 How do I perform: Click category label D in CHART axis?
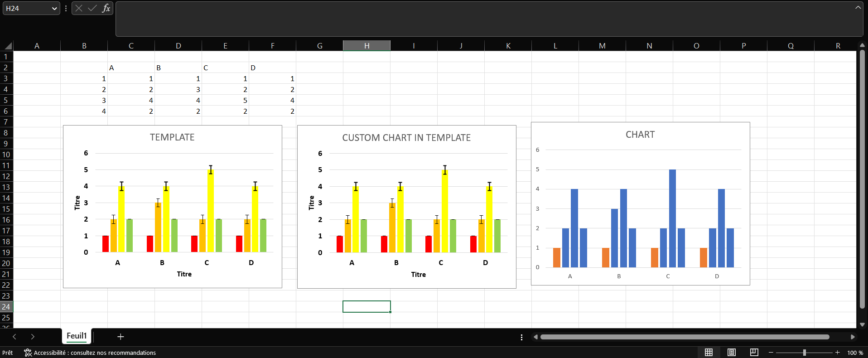717,276
